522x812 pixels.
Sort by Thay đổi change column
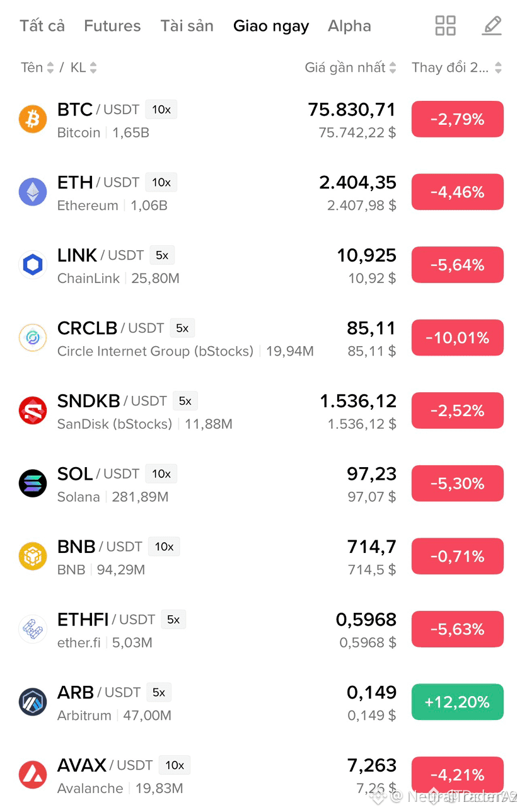[x=457, y=67]
